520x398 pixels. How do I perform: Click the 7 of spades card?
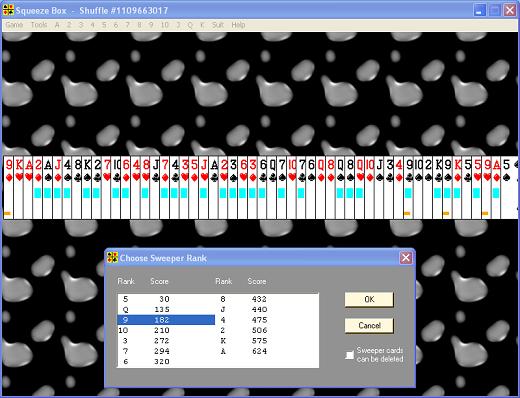pos(282,188)
